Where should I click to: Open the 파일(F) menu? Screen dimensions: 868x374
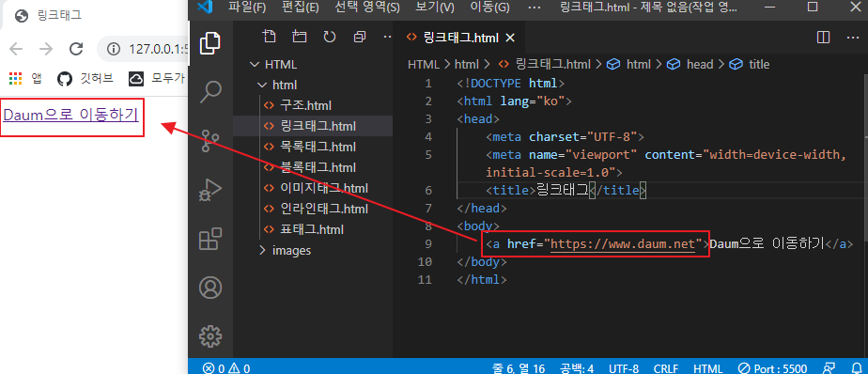coord(247,8)
